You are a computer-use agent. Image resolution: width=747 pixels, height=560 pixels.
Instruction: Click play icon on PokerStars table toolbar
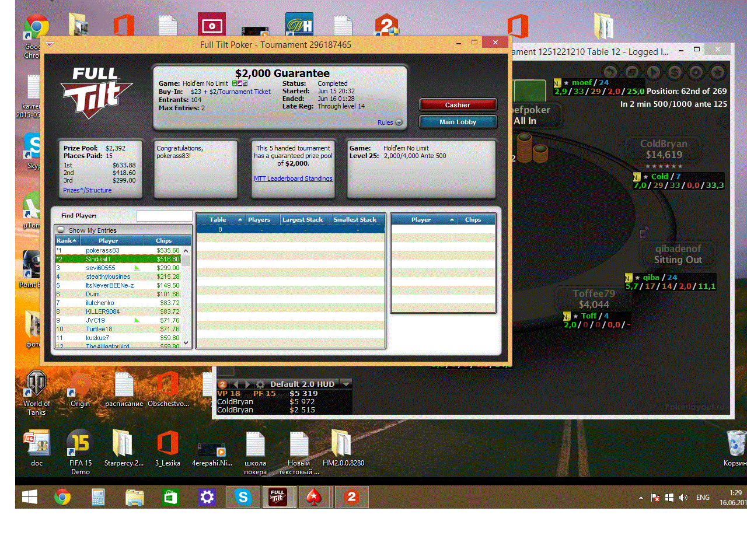[x=654, y=72]
